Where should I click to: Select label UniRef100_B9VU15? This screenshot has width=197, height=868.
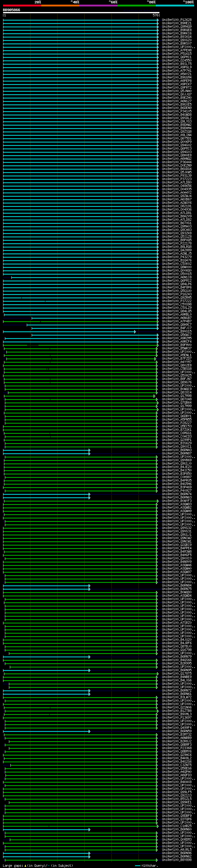click(x=177, y=332)
